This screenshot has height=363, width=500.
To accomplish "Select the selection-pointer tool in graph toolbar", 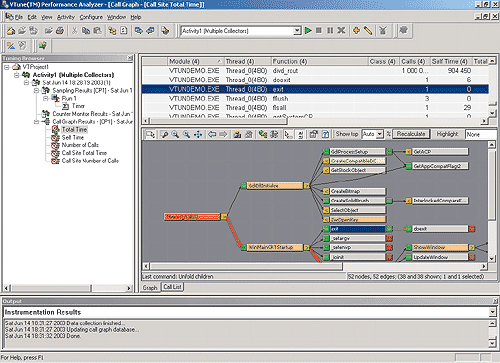I will tap(150, 134).
